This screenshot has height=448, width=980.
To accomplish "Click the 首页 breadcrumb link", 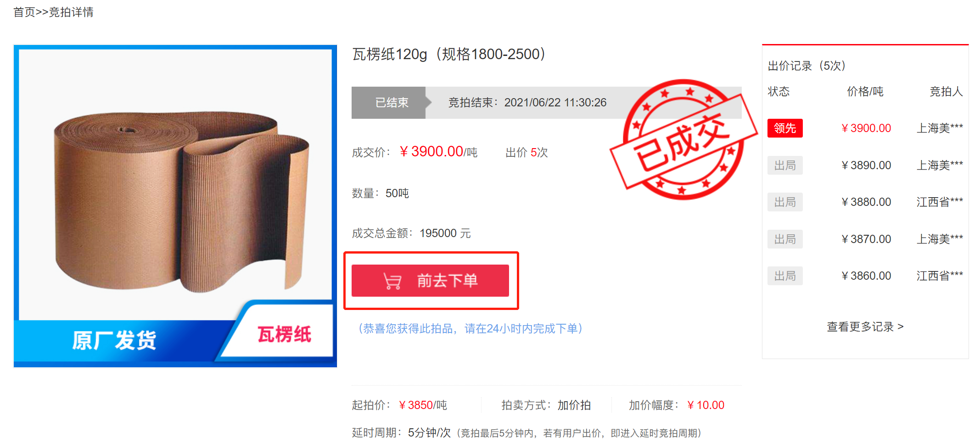I will (24, 12).
